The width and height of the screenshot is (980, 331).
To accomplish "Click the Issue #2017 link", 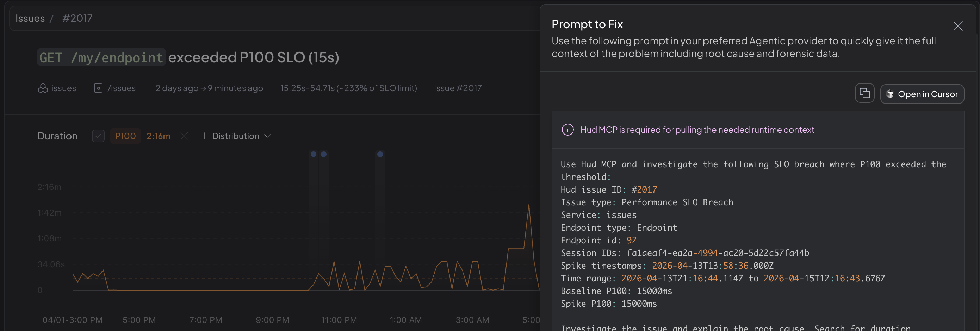I will [458, 88].
